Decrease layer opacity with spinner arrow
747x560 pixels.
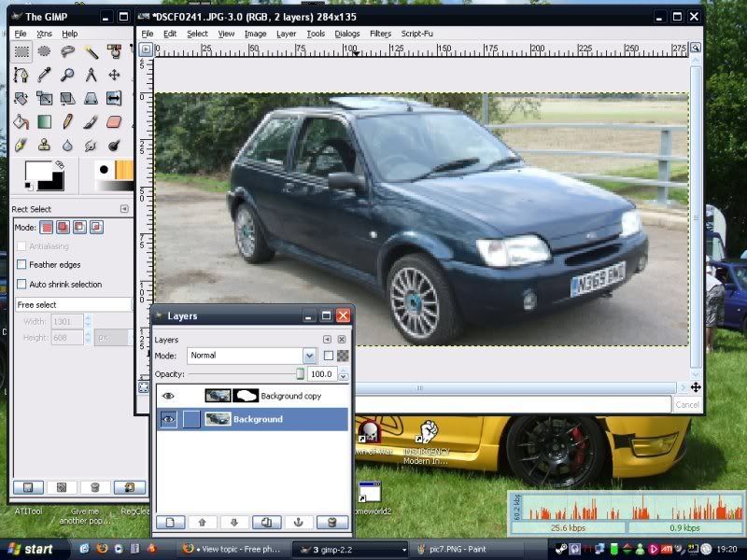pos(343,378)
